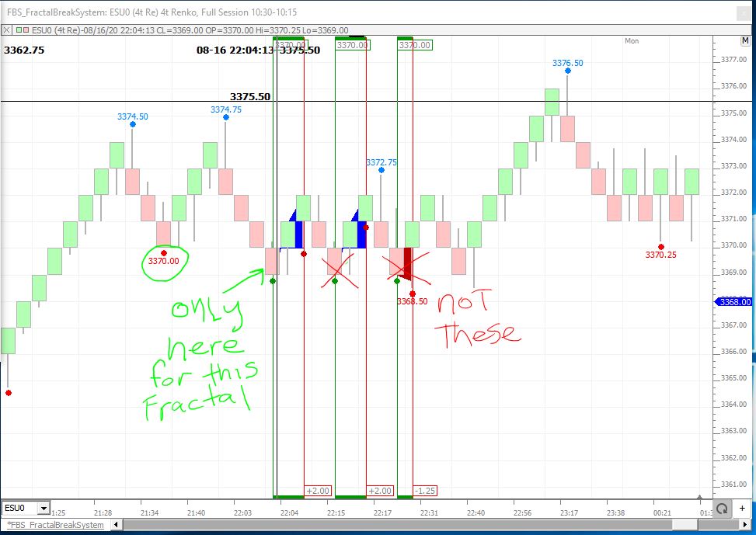Select the FBS_FractalBreakSystem tab
The width and height of the screenshot is (756, 535).
54,526
